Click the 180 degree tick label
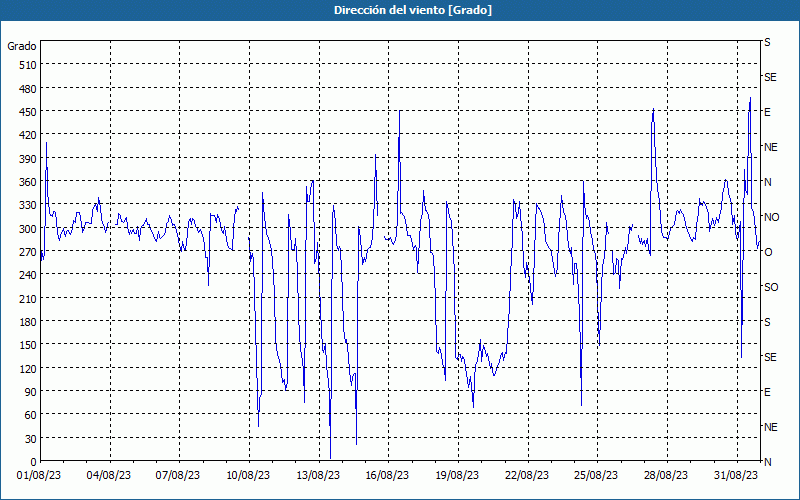This screenshot has height=500, width=800. (28, 321)
